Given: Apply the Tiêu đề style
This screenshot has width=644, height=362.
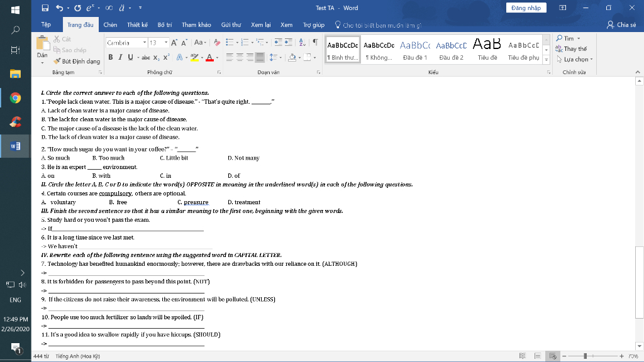Looking at the screenshot, I should (x=487, y=50).
